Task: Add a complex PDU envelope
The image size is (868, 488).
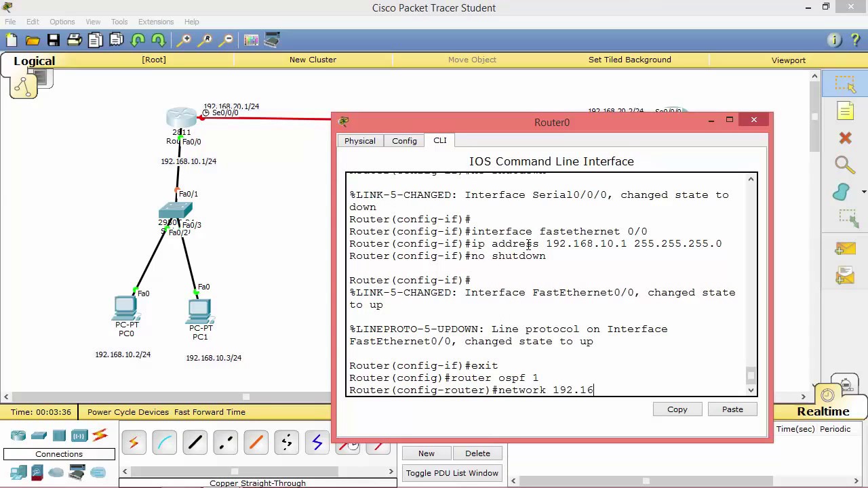Action: pyautogui.click(x=845, y=277)
